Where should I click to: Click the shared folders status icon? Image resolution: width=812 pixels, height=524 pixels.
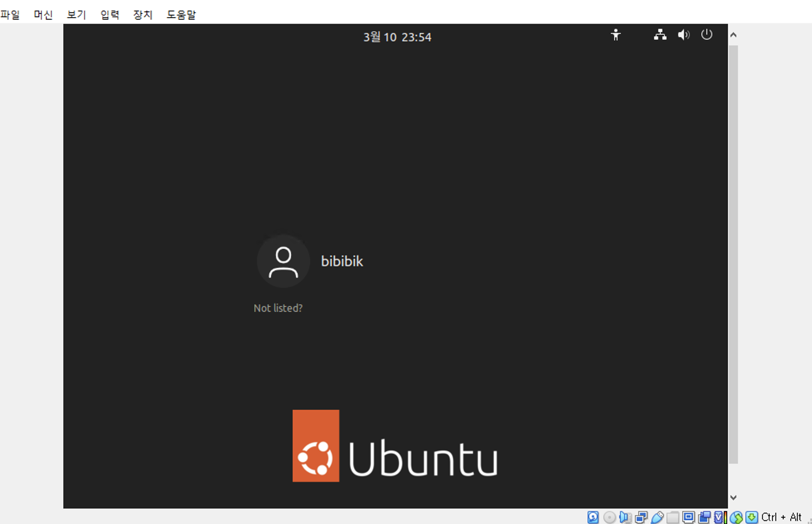click(x=673, y=517)
